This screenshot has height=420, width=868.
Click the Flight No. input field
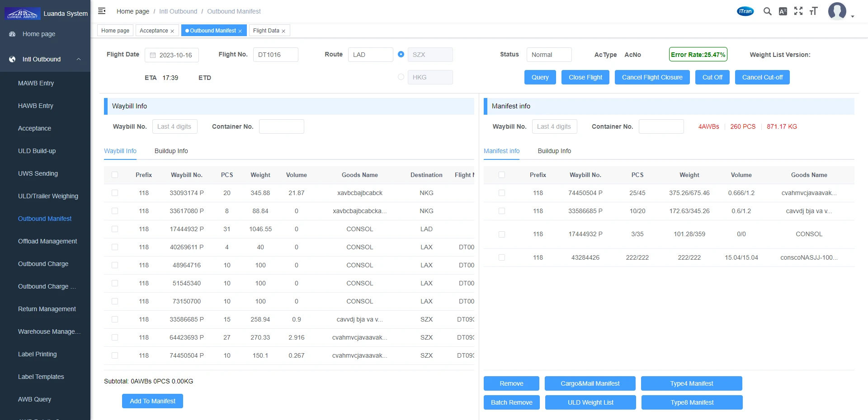[275, 55]
